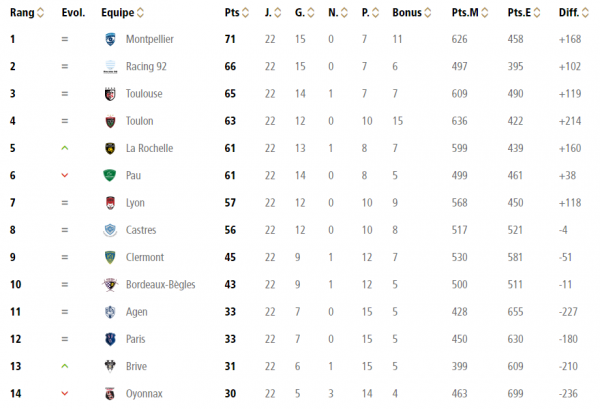Viewport: 600px width, 409px height.
Task: Click the Oyonnax club logo
Action: (110, 393)
